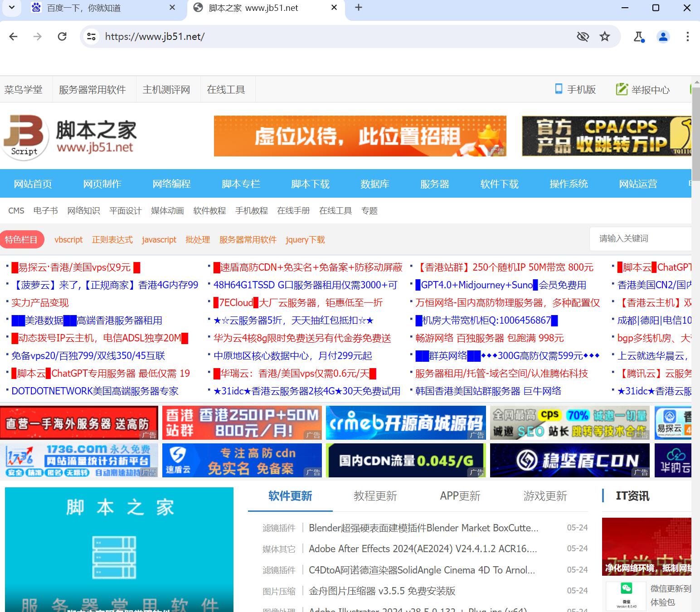Bookmark this page with the star icon

pos(605,36)
